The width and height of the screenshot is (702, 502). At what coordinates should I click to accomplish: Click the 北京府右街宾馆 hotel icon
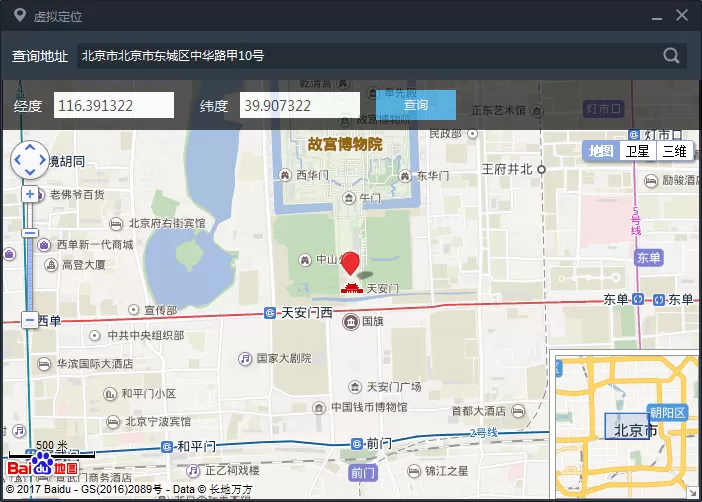click(116, 223)
